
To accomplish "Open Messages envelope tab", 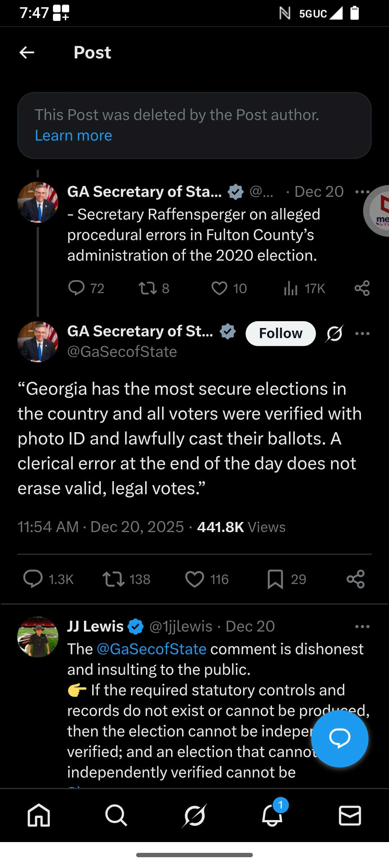I will click(x=350, y=815).
